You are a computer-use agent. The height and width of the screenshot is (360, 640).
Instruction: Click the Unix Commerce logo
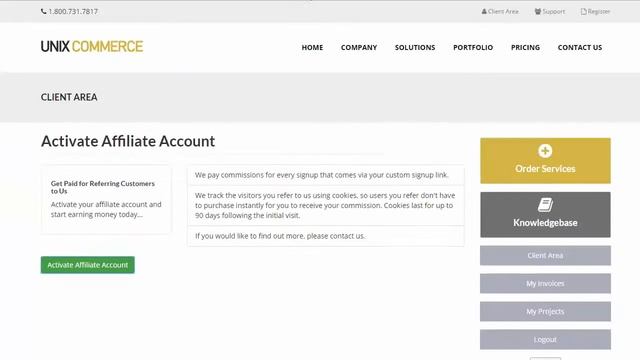pyautogui.click(x=92, y=47)
